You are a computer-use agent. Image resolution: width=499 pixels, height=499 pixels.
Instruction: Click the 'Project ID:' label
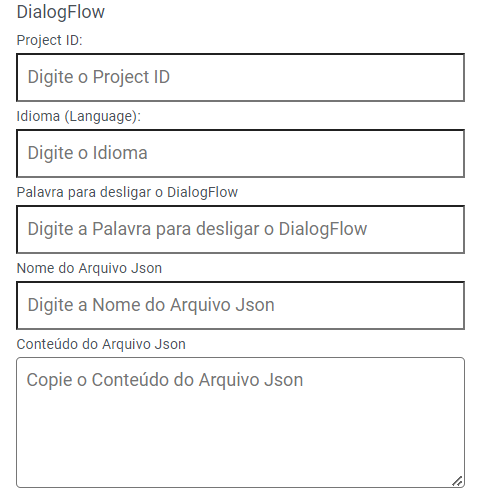point(49,40)
